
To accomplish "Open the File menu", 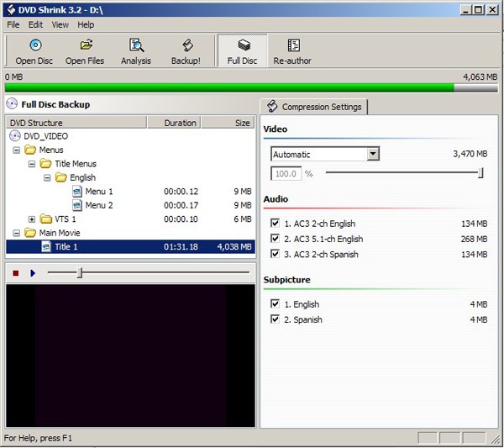I will click(x=13, y=24).
